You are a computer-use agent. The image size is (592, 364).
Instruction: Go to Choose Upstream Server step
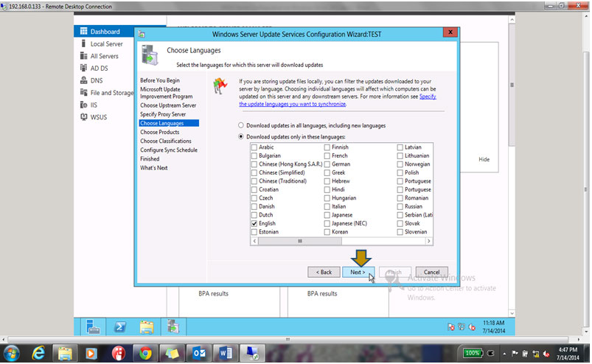click(168, 105)
